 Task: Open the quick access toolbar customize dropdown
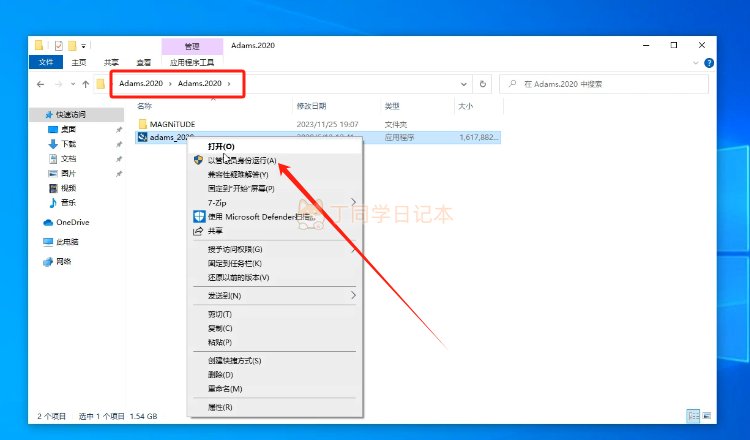[83, 46]
